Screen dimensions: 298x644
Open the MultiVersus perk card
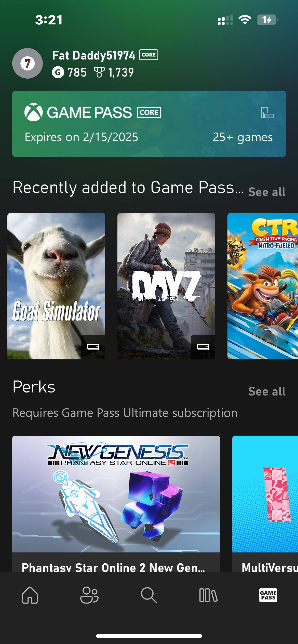(x=265, y=504)
